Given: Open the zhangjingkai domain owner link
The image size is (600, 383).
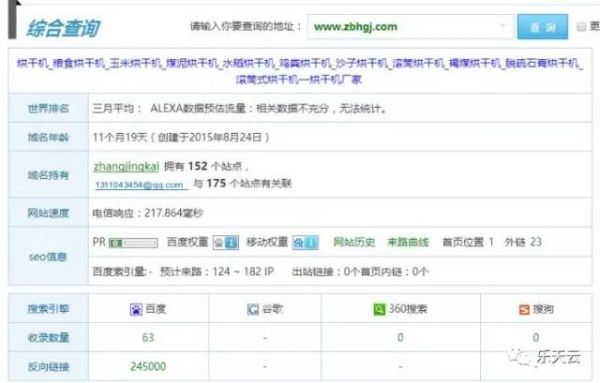Looking at the screenshot, I should [x=126, y=166].
